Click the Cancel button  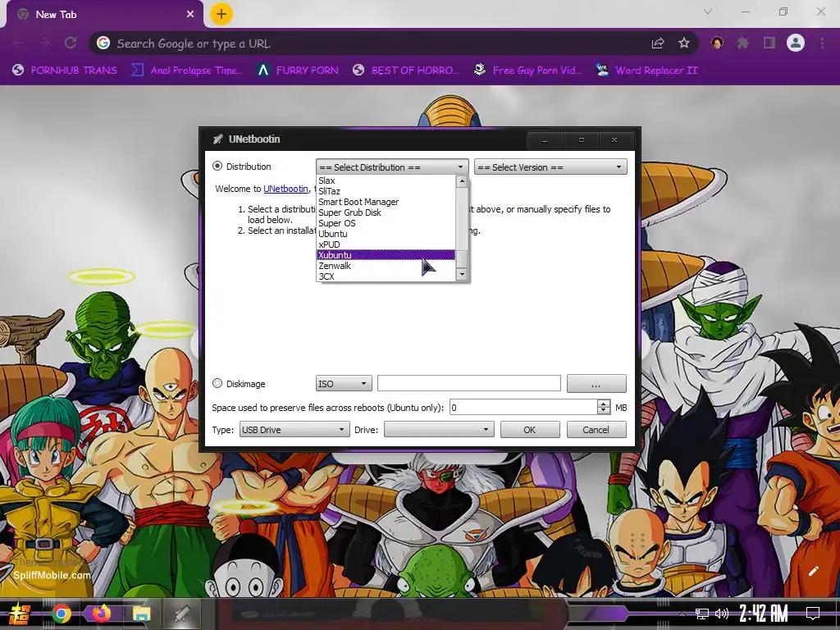[596, 430]
